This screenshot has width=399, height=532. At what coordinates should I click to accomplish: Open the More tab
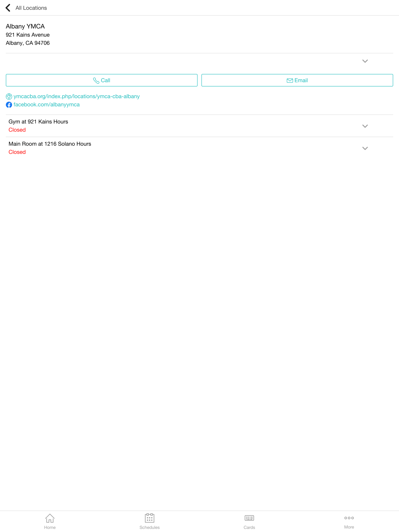pos(349,521)
